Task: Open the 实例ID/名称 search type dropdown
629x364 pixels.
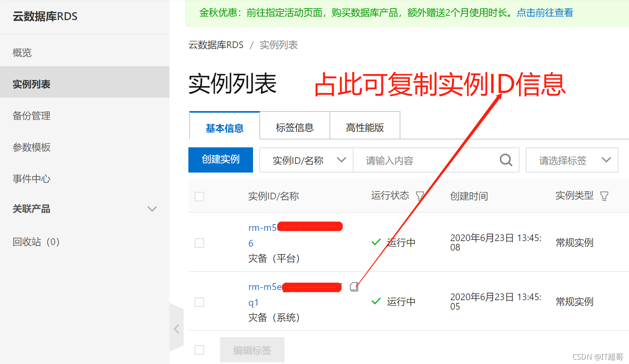Action: (306, 160)
